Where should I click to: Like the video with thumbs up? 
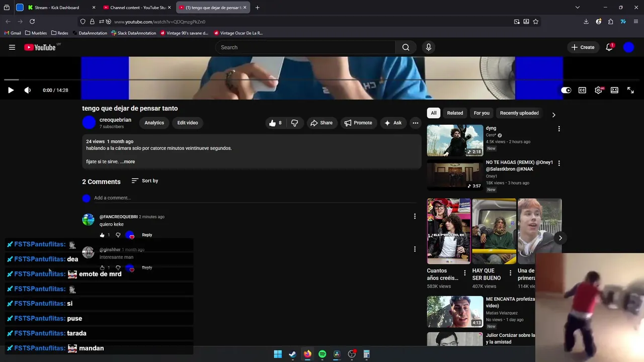click(275, 123)
